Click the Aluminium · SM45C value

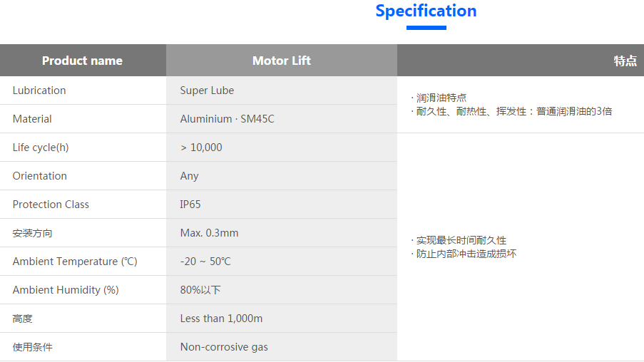coord(227,119)
